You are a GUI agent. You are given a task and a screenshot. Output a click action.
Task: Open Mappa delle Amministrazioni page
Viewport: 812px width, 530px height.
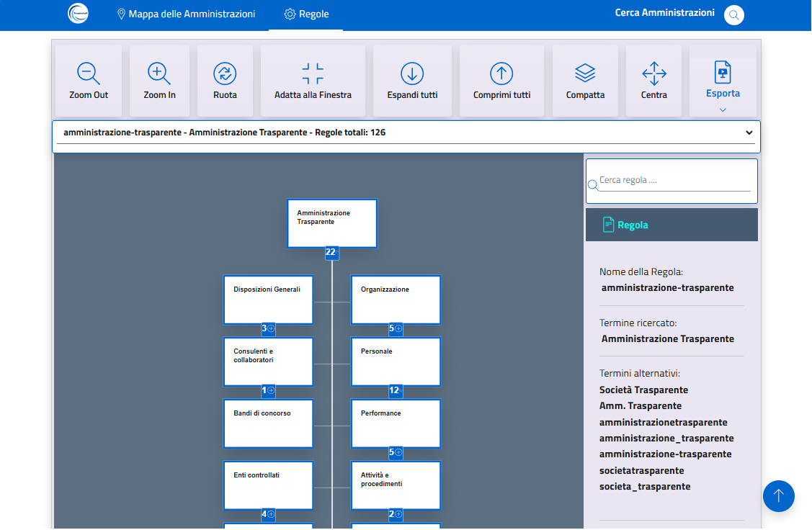pyautogui.click(x=186, y=14)
